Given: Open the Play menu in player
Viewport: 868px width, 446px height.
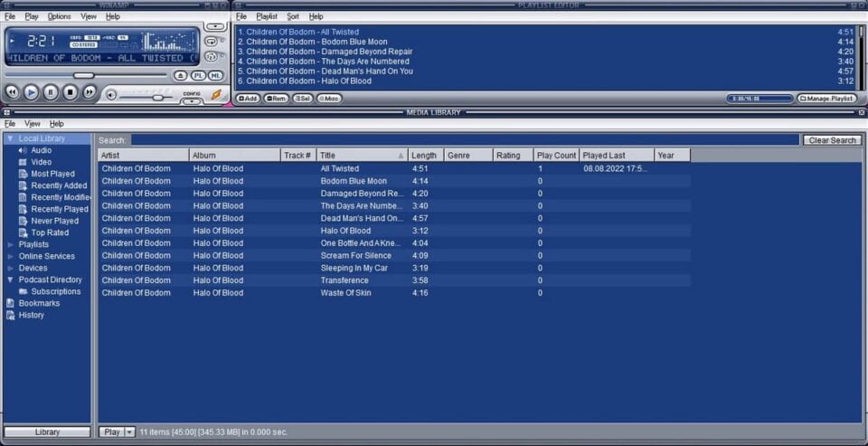Looking at the screenshot, I should [x=32, y=16].
